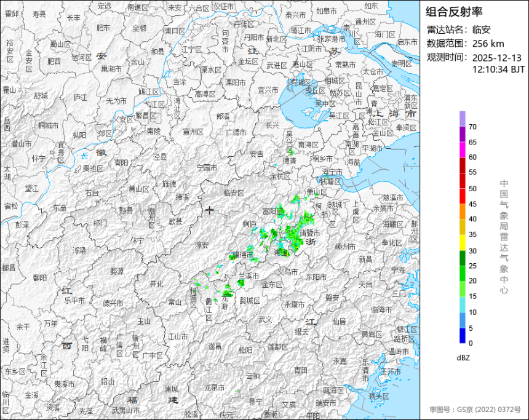Click the 永康市 map label
Viewport: 529px width, 420px height.
[x=295, y=304]
